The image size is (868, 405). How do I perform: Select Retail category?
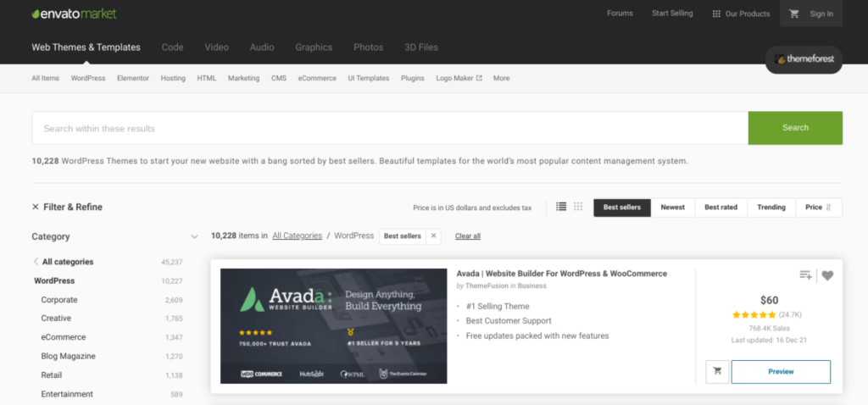click(52, 374)
